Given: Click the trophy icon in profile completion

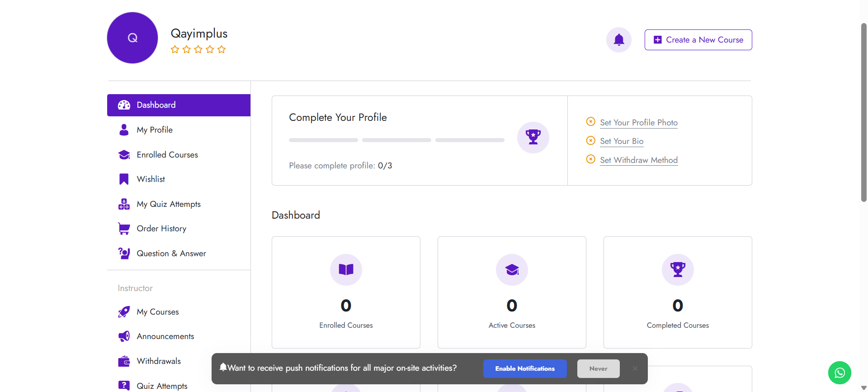Looking at the screenshot, I should (533, 137).
